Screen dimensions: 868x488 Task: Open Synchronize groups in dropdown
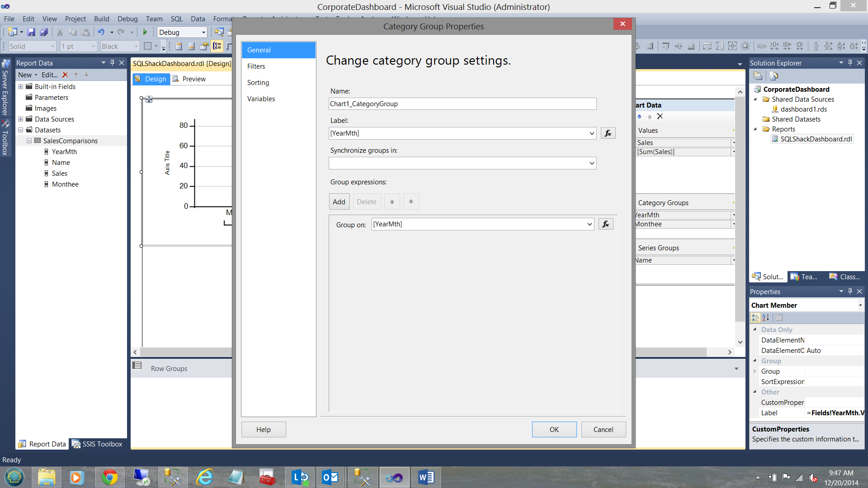pyautogui.click(x=592, y=163)
